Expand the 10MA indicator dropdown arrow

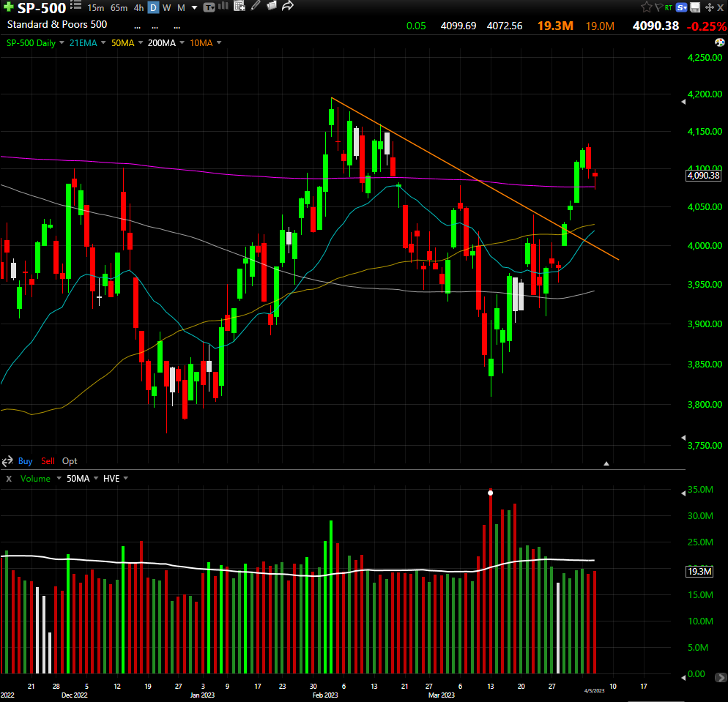(x=219, y=42)
